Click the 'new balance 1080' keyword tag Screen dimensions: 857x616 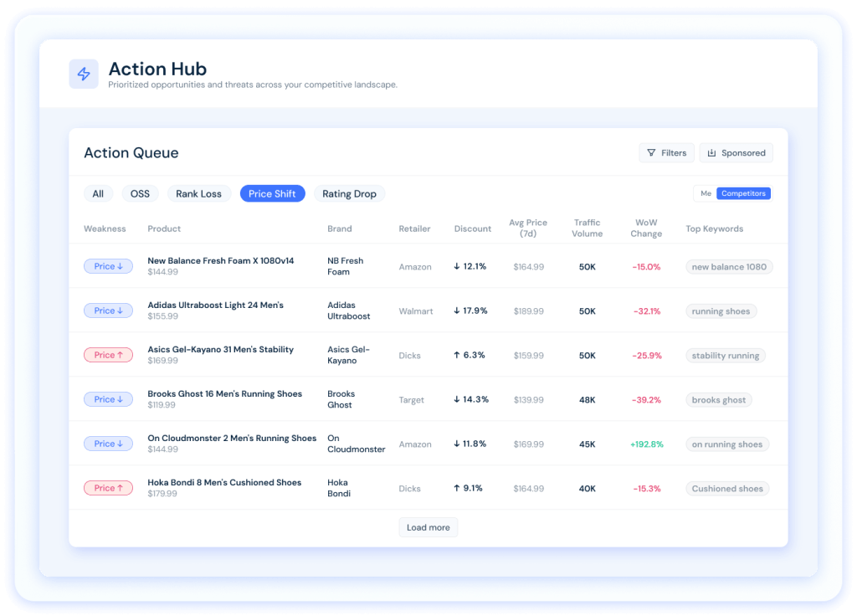tap(729, 267)
